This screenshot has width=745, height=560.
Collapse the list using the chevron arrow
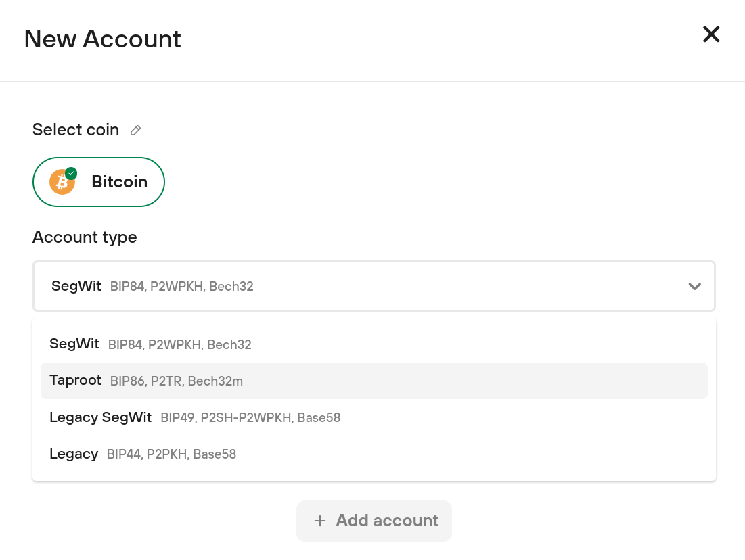pyautogui.click(x=694, y=286)
